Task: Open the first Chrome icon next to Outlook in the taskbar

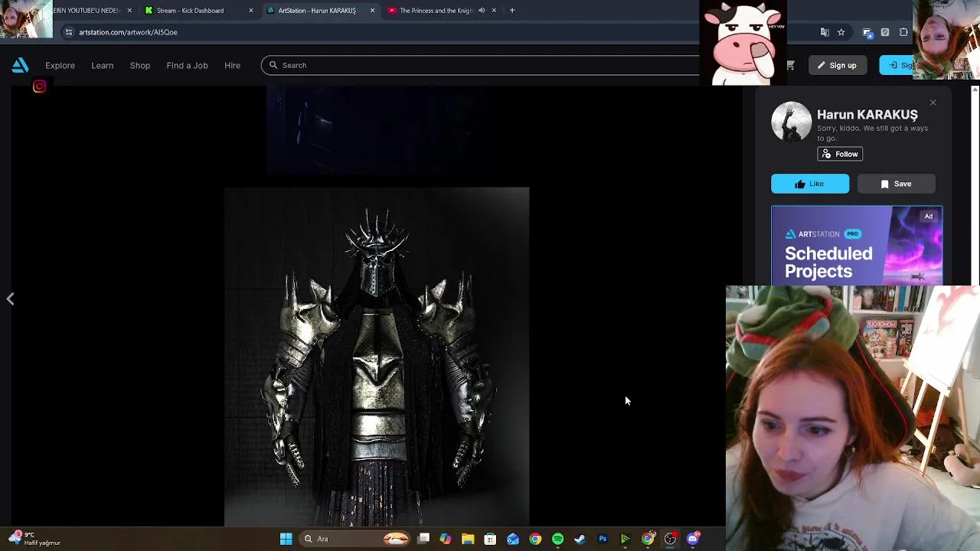Action: [535, 539]
